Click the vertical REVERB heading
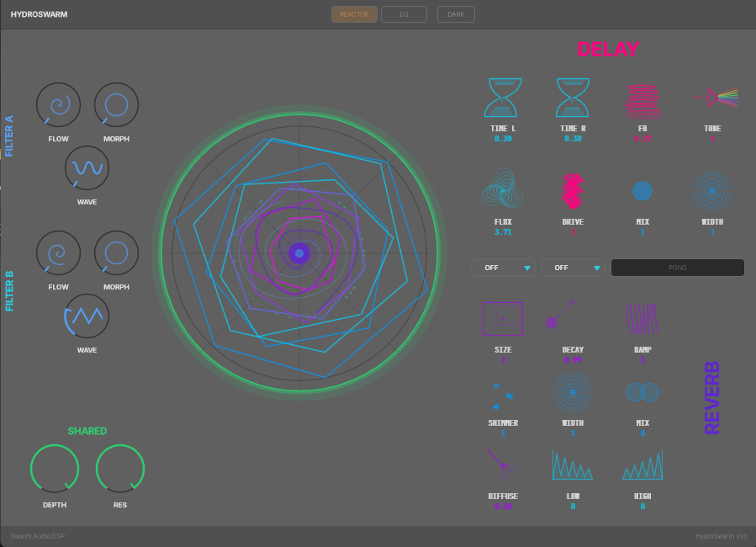The height and width of the screenshot is (547, 756). coord(711,398)
